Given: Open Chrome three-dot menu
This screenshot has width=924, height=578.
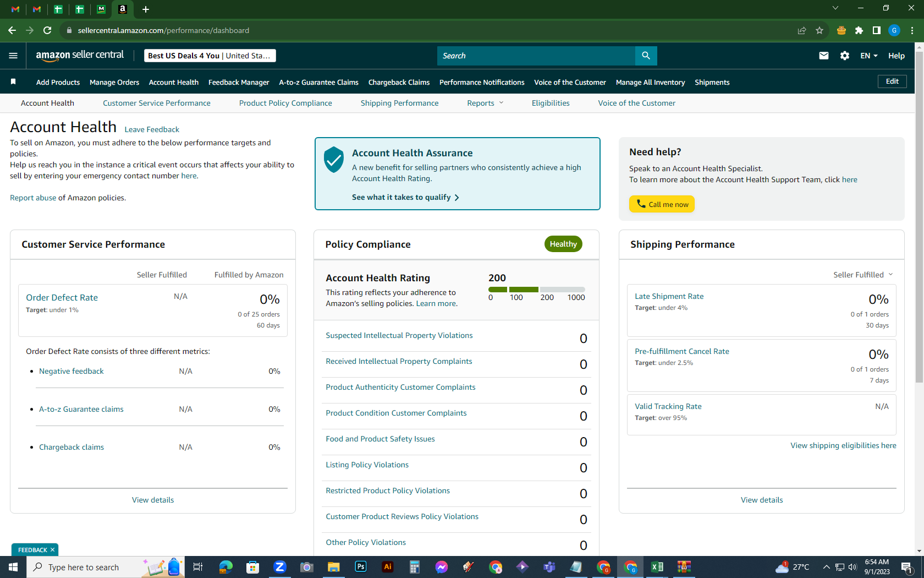Looking at the screenshot, I should tap(912, 30).
